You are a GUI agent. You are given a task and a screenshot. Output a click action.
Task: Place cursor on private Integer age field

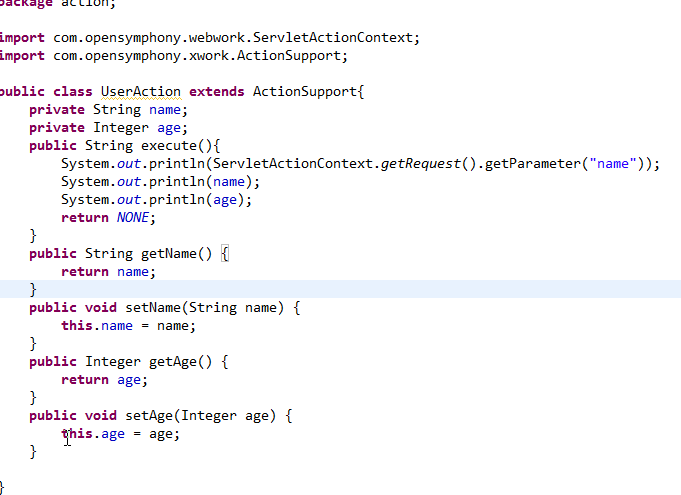pyautogui.click(x=108, y=128)
